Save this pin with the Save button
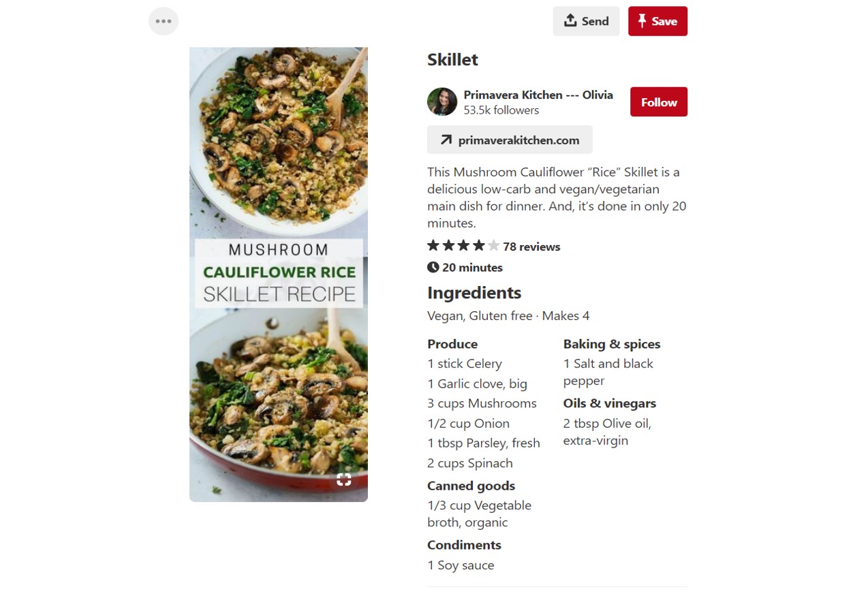 (657, 21)
